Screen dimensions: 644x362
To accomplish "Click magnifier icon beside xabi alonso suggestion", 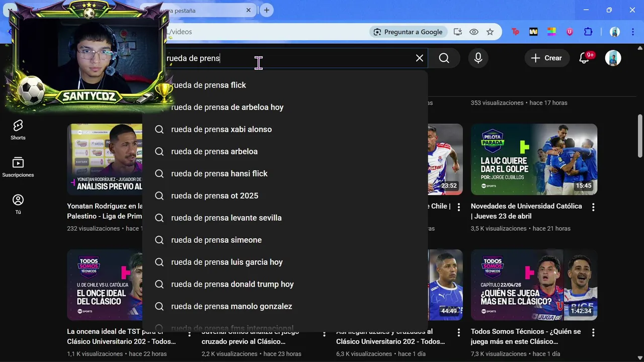I will tap(159, 129).
